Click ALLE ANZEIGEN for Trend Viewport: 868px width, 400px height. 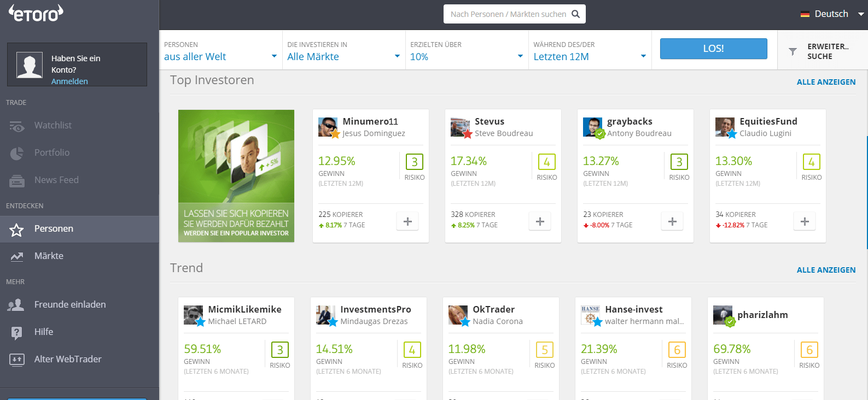pos(826,270)
